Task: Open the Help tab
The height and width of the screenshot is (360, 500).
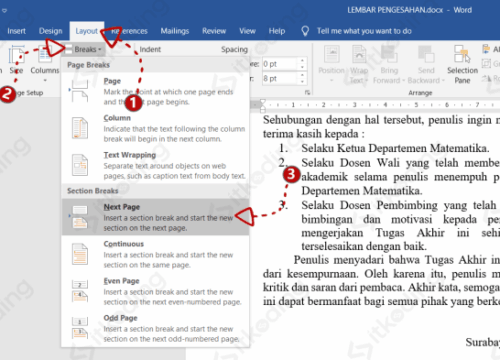Action: (x=277, y=31)
